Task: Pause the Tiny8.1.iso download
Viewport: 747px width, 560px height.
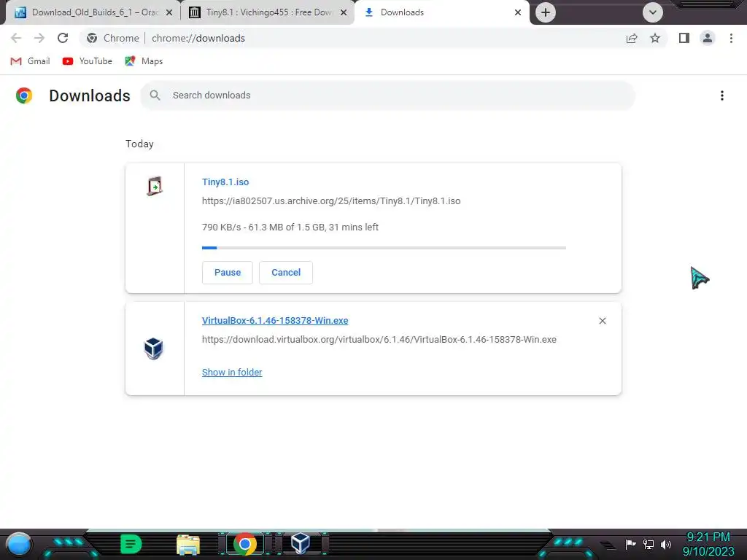Action: (x=228, y=273)
